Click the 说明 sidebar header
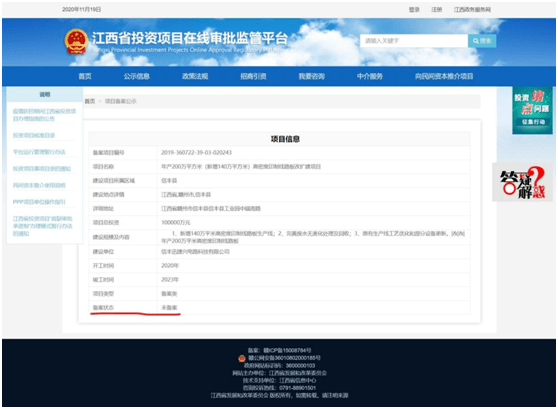This screenshot has height=409, width=558. [x=45, y=94]
